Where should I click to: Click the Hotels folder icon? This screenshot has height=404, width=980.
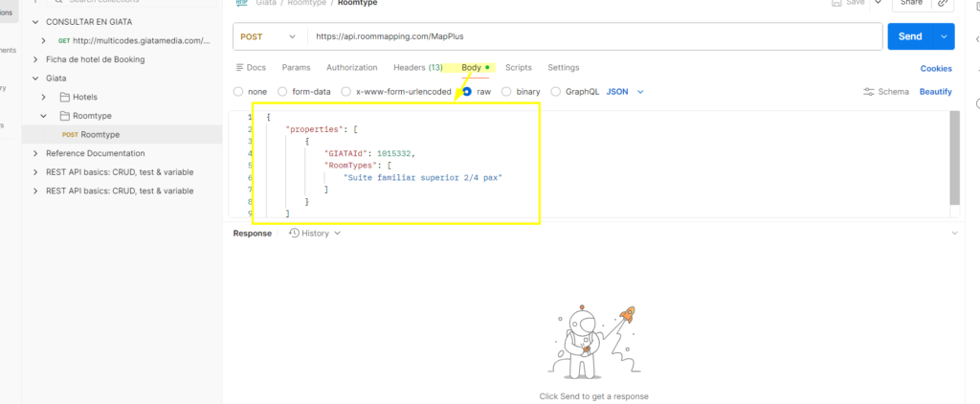pyautogui.click(x=65, y=97)
